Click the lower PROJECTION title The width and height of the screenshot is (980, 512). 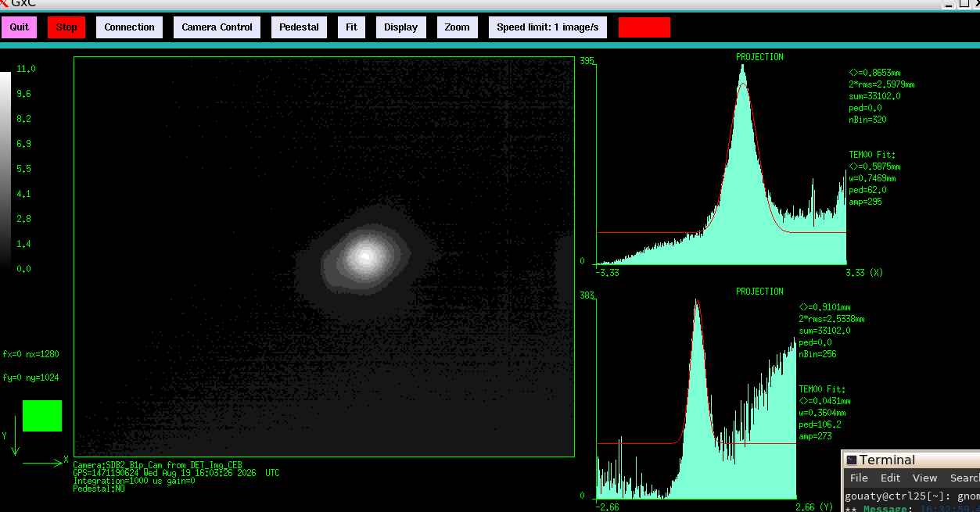pyautogui.click(x=759, y=292)
